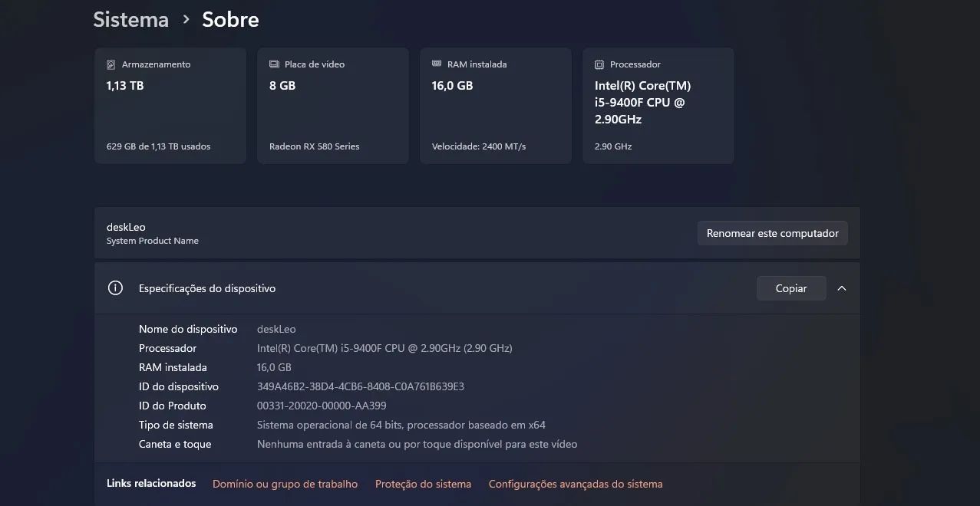Go back to Sistema in the breadcrumb

(130, 19)
